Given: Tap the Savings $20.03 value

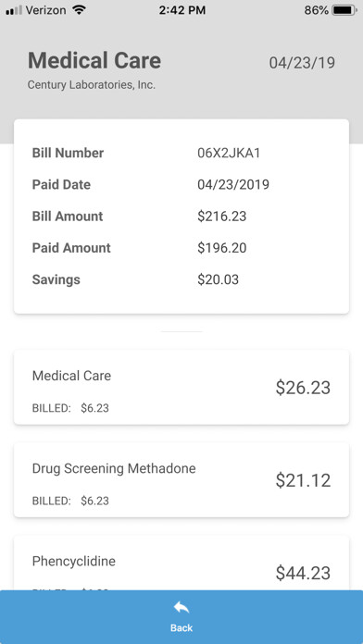Looking at the screenshot, I should 218,279.
